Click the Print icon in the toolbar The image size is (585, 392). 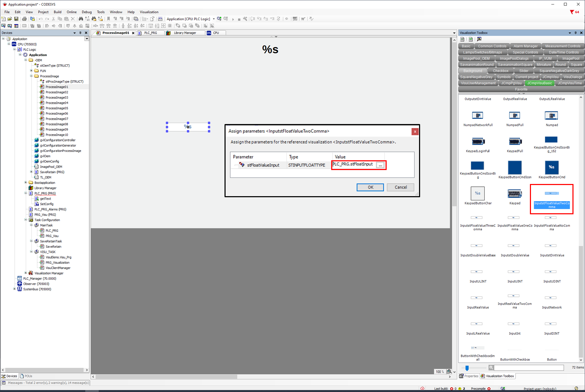coord(24,19)
